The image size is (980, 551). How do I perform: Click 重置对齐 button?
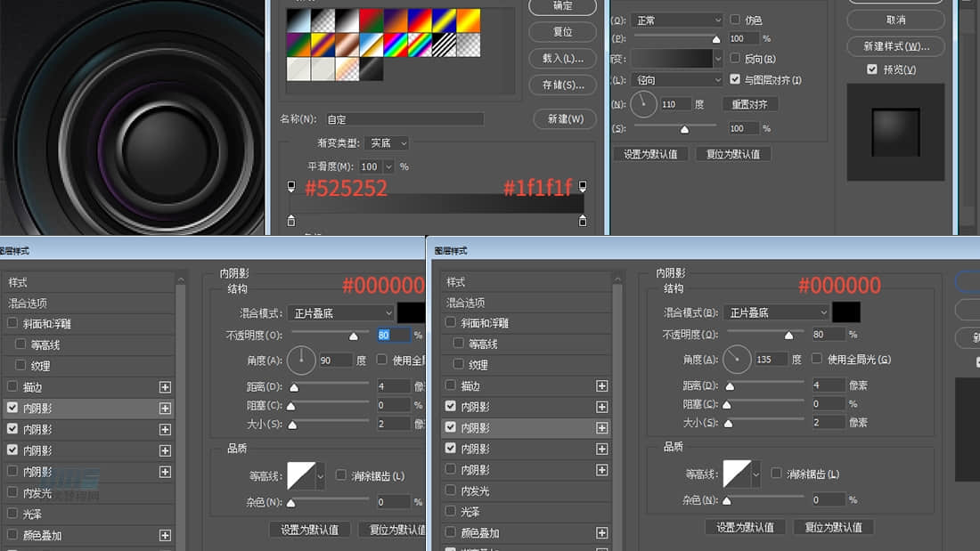749,104
